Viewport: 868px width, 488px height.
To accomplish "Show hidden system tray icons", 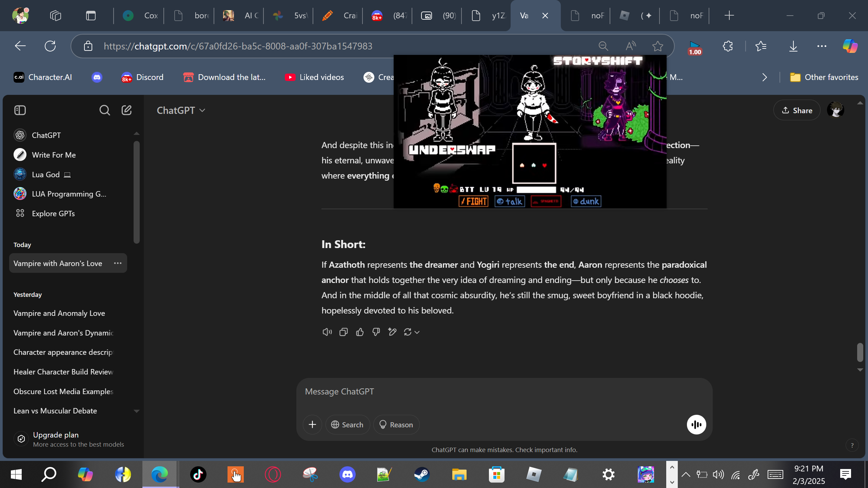I will [x=686, y=474].
